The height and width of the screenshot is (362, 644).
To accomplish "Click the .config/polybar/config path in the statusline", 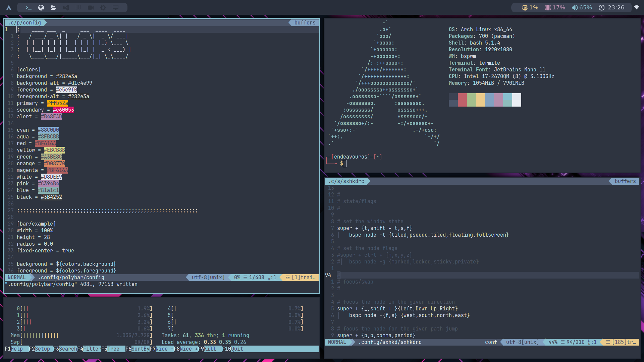I will 71,277.
